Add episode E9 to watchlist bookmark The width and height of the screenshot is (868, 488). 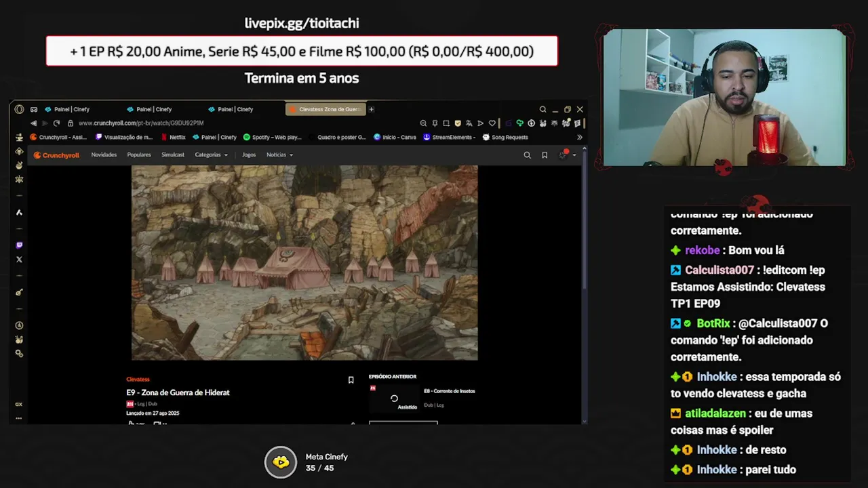click(x=351, y=380)
